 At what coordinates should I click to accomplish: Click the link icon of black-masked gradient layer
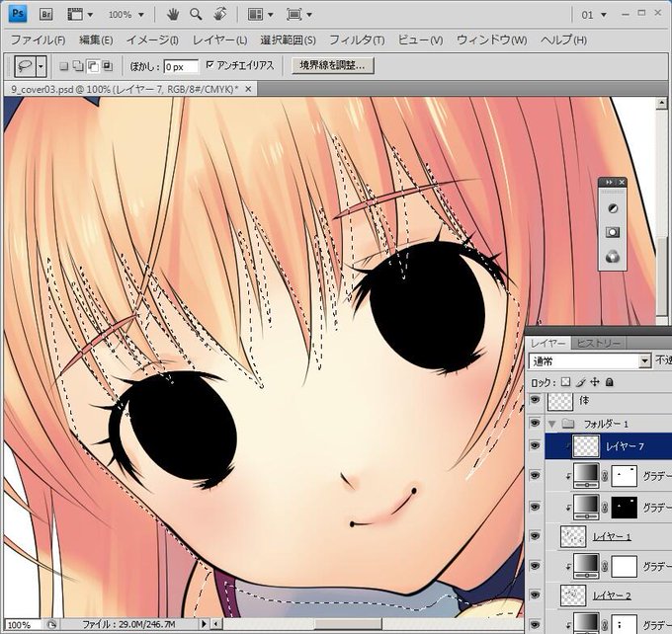pos(605,508)
